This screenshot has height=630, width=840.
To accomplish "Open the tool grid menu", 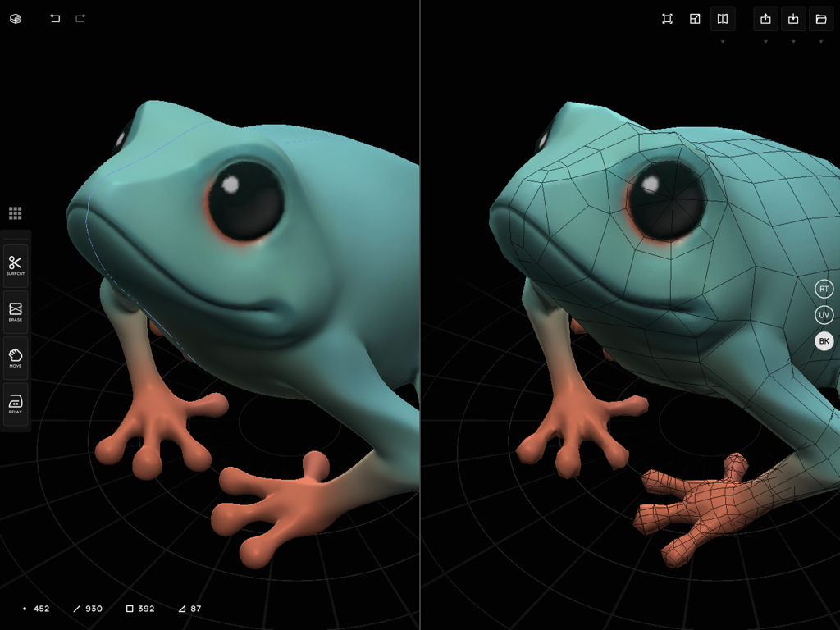I will (15, 212).
